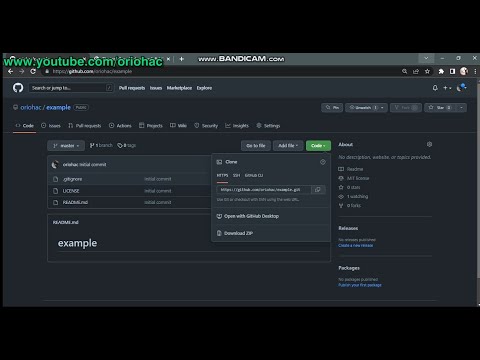480x360 pixels.
Task: Open the Readme link in About
Action: click(351, 169)
